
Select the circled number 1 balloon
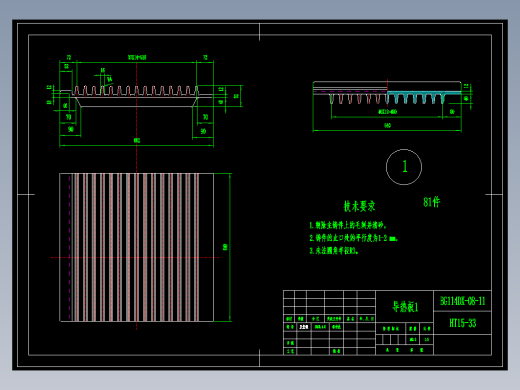pos(404,167)
